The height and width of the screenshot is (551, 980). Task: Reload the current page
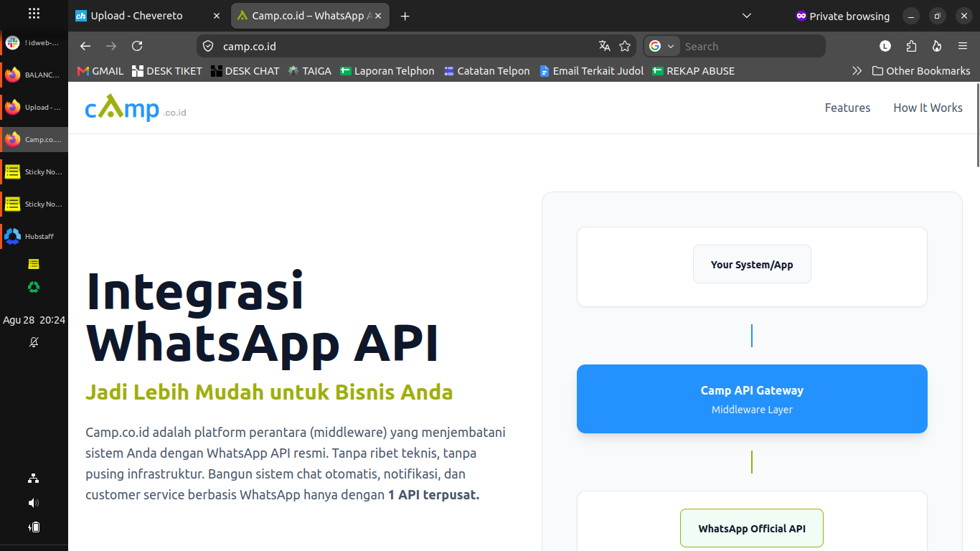point(137,46)
